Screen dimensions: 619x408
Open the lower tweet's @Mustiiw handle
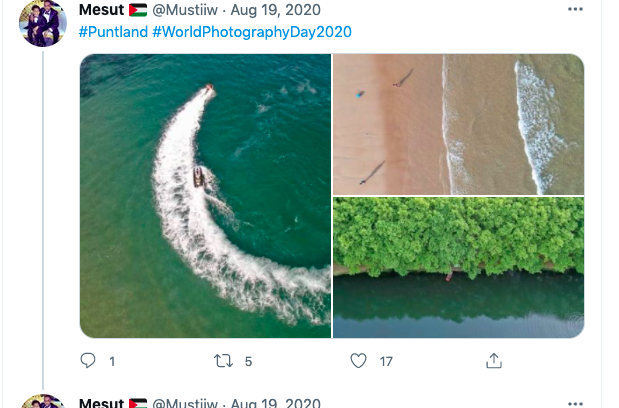(189, 403)
